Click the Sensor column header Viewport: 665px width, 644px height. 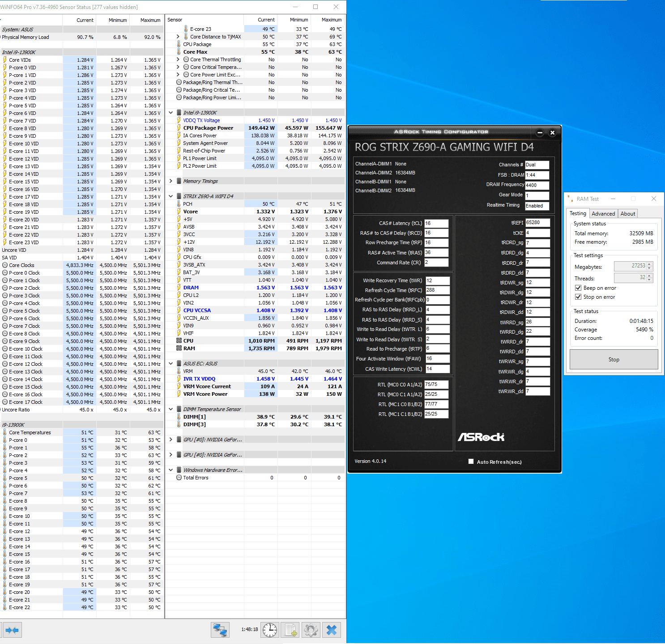(x=205, y=20)
